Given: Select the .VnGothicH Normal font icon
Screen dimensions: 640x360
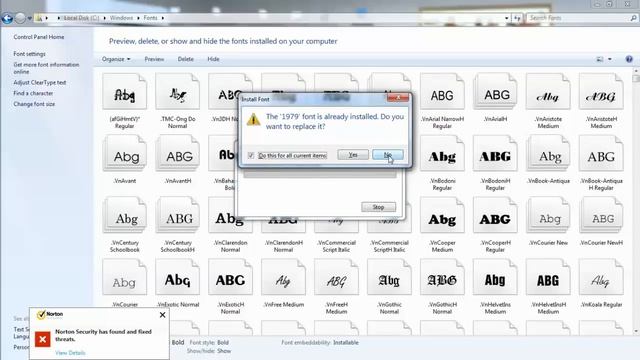Looking at the screenshot, I should [442, 277].
